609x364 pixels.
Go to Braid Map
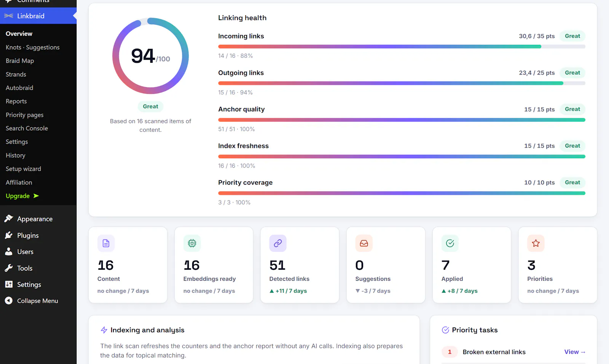click(20, 61)
